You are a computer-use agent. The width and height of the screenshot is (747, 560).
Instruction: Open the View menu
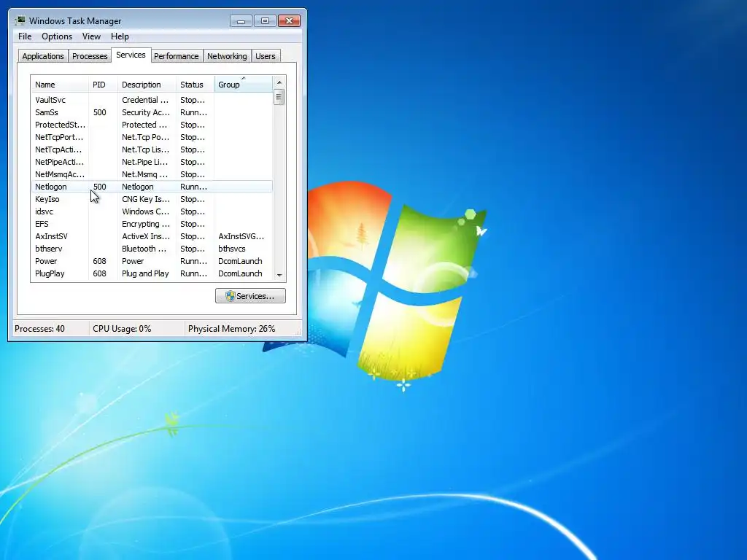coord(91,36)
